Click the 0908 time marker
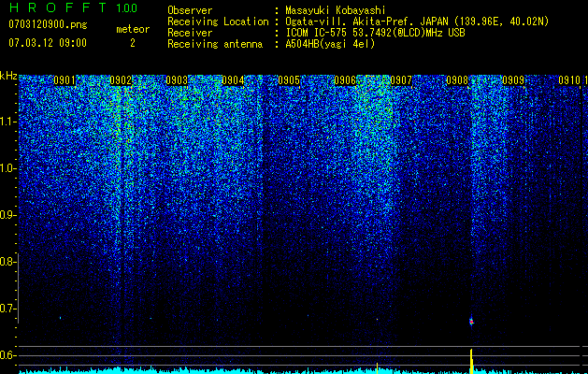 click(457, 80)
